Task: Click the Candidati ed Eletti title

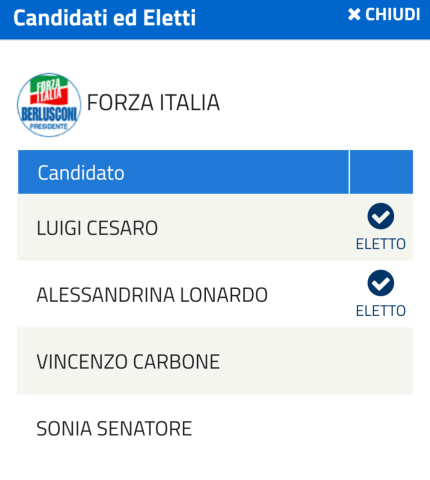Action: [x=104, y=18]
